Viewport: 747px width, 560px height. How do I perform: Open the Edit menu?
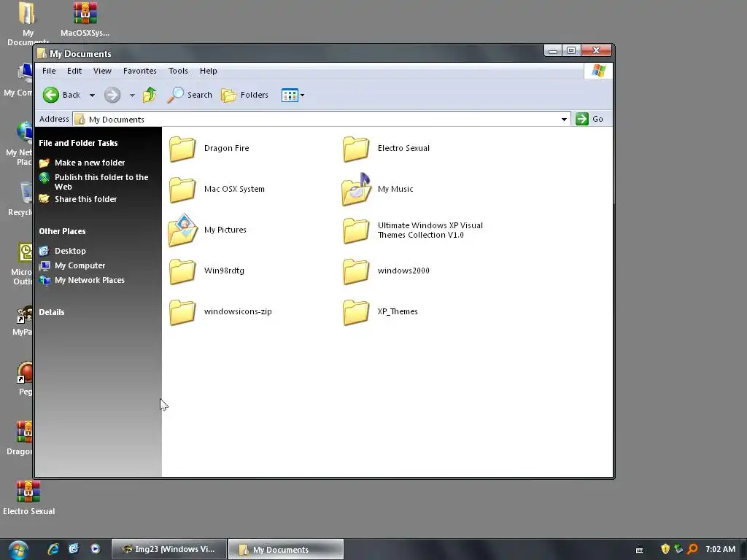point(74,71)
